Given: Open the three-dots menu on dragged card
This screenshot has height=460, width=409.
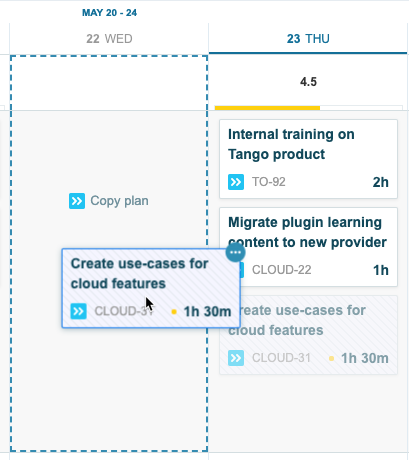Looking at the screenshot, I should (235, 252).
